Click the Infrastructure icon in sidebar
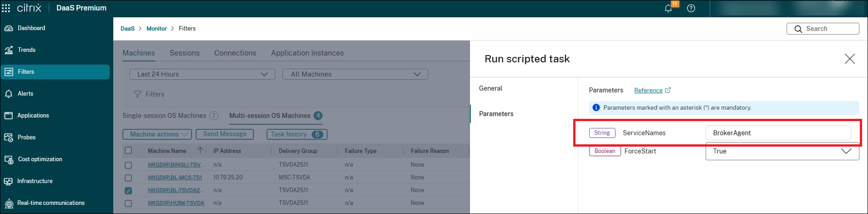The height and width of the screenshot is (214, 868). coord(9,181)
